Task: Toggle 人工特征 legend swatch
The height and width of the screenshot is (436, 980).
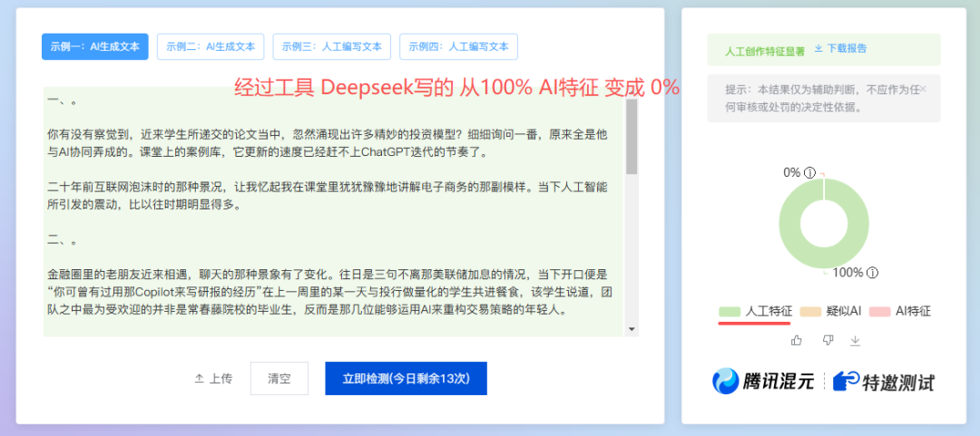Action: click(x=730, y=311)
